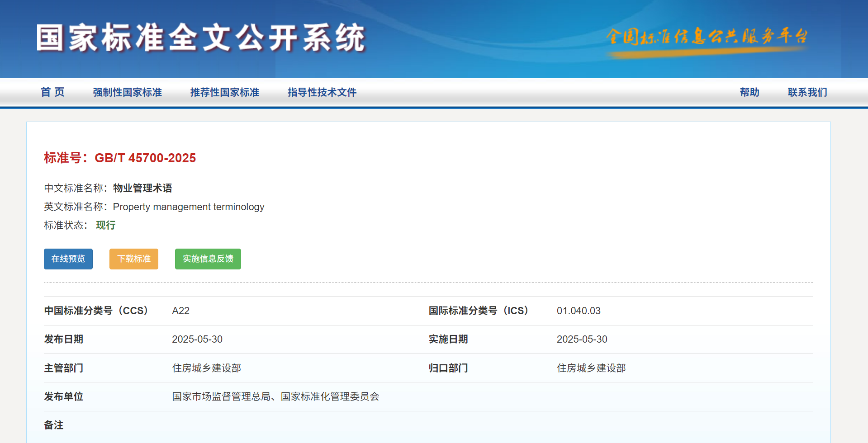Click the 发布单位 value 国家市场监督管理总局
The width and height of the screenshot is (868, 443).
221,396
